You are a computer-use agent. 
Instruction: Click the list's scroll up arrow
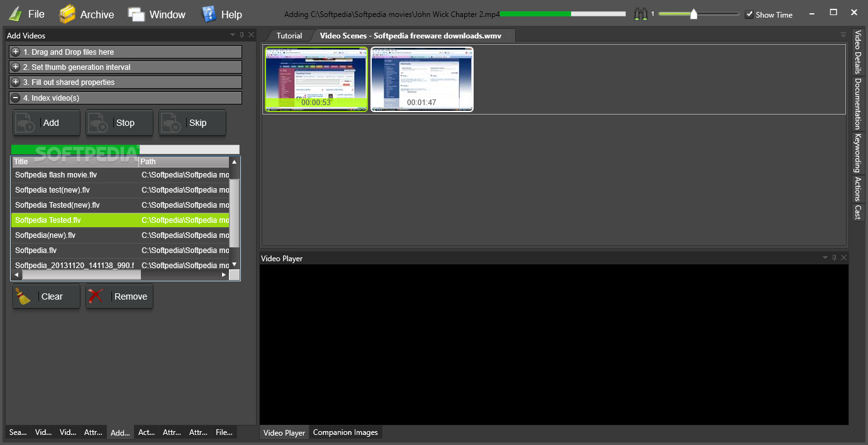(x=235, y=162)
